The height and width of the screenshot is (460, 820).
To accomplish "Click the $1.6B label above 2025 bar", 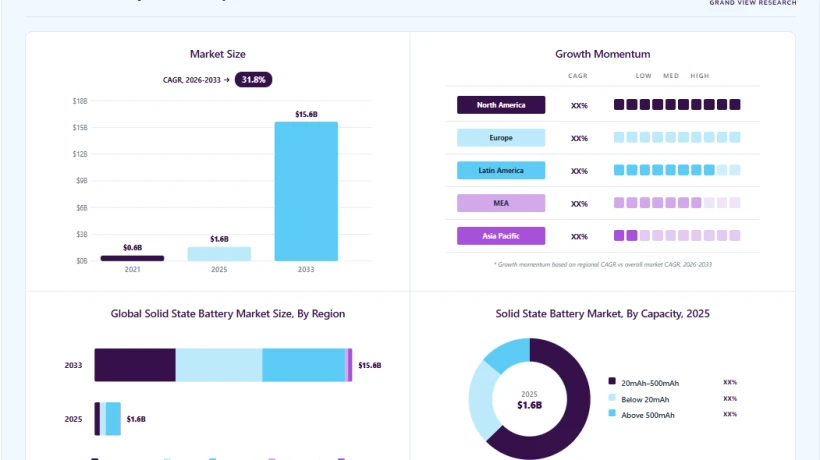I will pyautogui.click(x=219, y=239).
